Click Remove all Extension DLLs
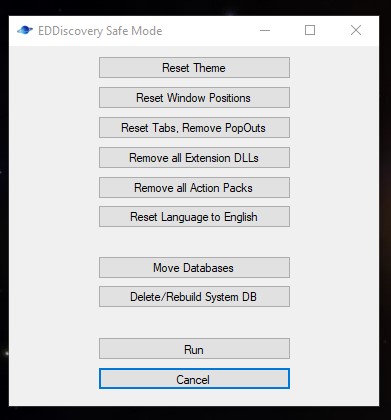 point(194,158)
